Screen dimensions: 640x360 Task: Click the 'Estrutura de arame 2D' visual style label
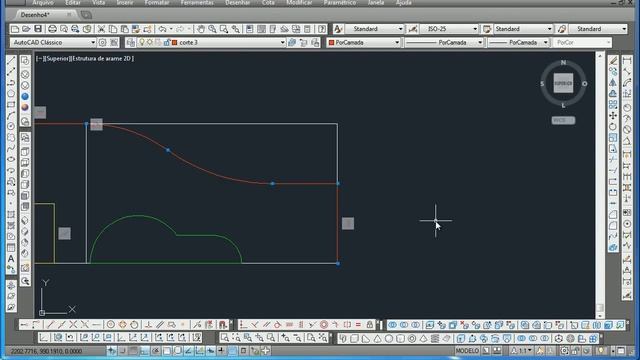[102, 58]
